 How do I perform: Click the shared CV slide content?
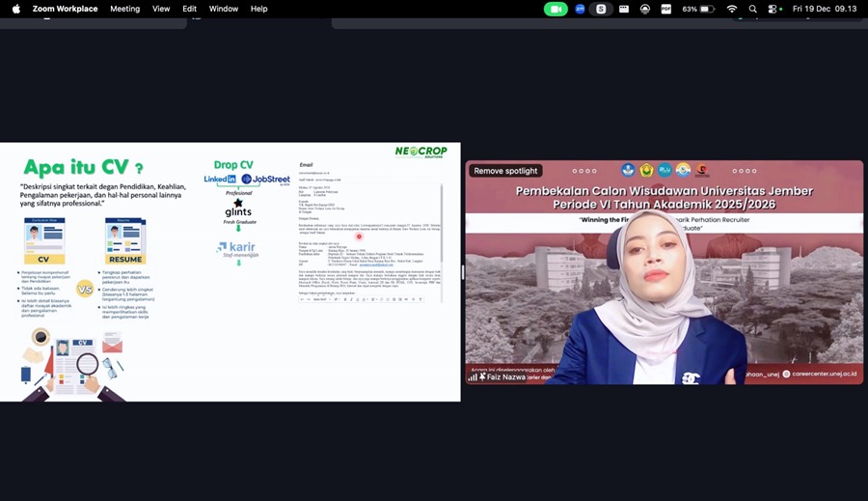tap(230, 271)
